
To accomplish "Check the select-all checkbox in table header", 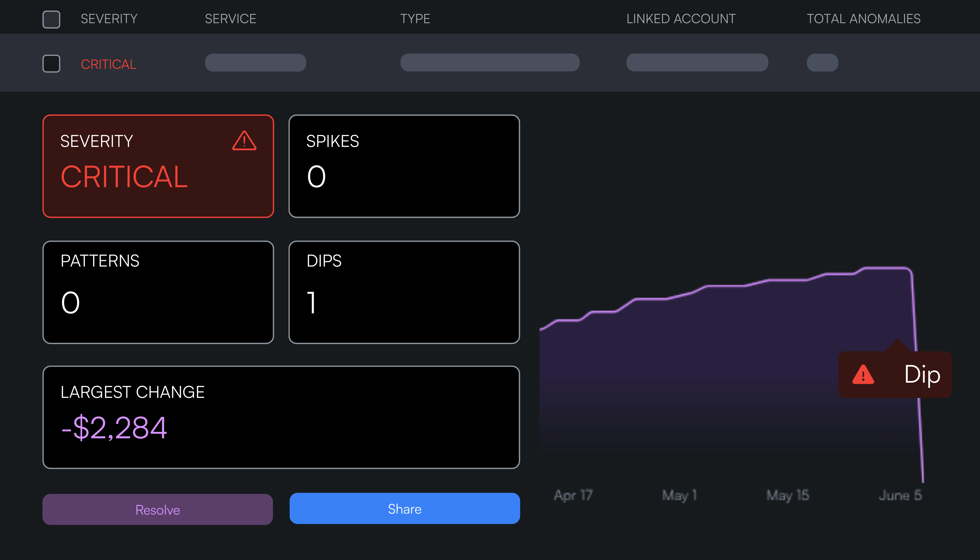I will pos(51,19).
